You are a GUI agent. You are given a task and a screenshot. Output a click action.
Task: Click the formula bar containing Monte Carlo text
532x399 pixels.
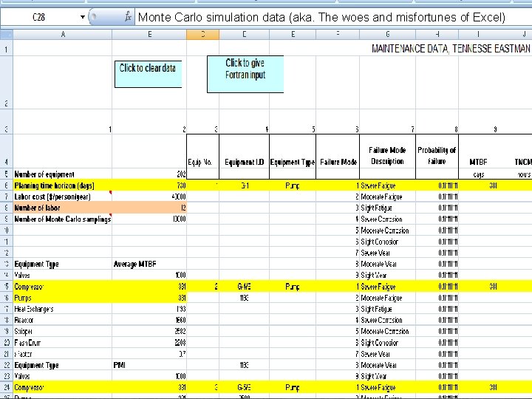tap(332, 17)
